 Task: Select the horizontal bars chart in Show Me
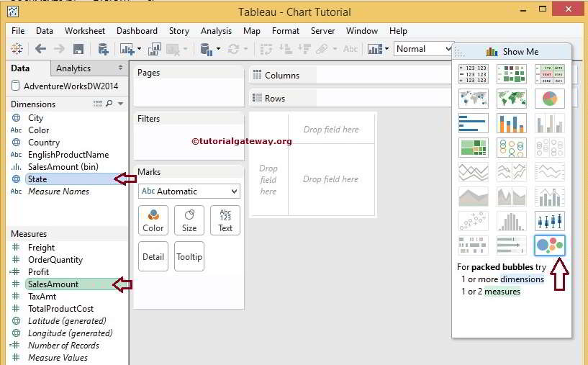tap(474, 123)
